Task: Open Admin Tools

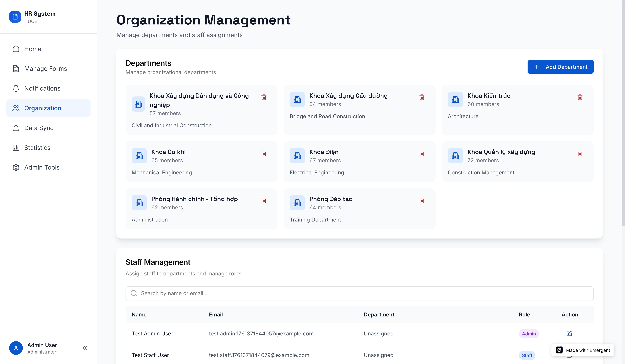Action: pyautogui.click(x=42, y=167)
